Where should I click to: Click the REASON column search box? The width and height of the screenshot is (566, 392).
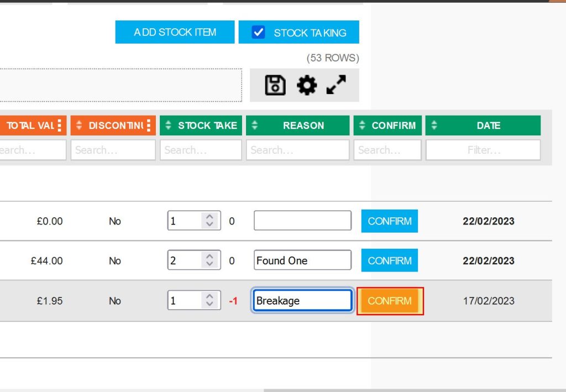[x=297, y=149]
